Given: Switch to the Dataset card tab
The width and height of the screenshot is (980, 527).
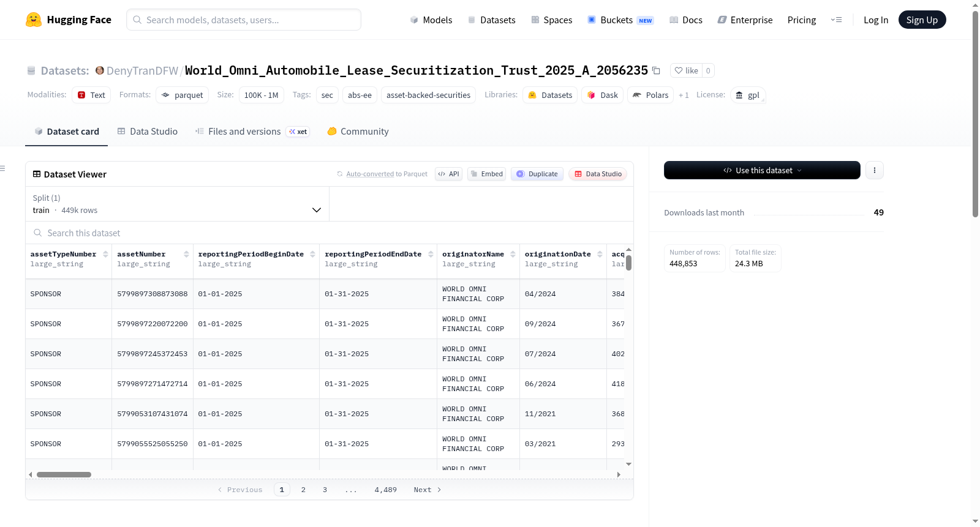Looking at the screenshot, I should (x=66, y=131).
